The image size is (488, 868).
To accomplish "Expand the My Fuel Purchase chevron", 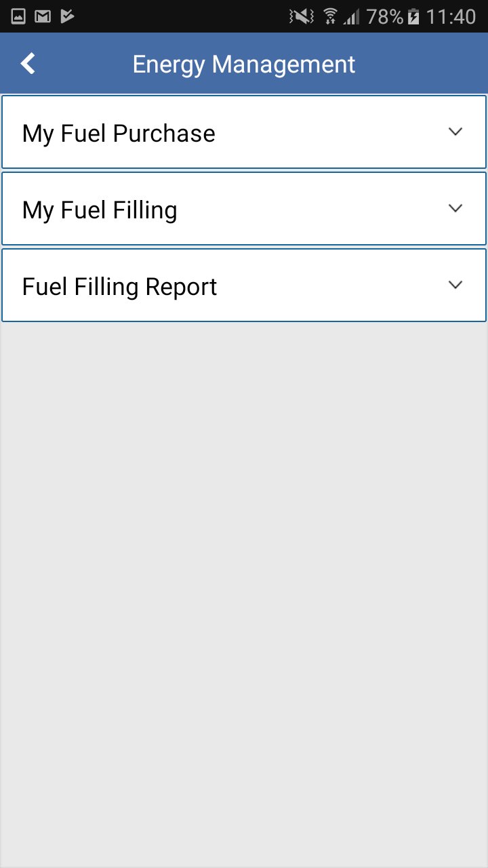I will [x=455, y=132].
